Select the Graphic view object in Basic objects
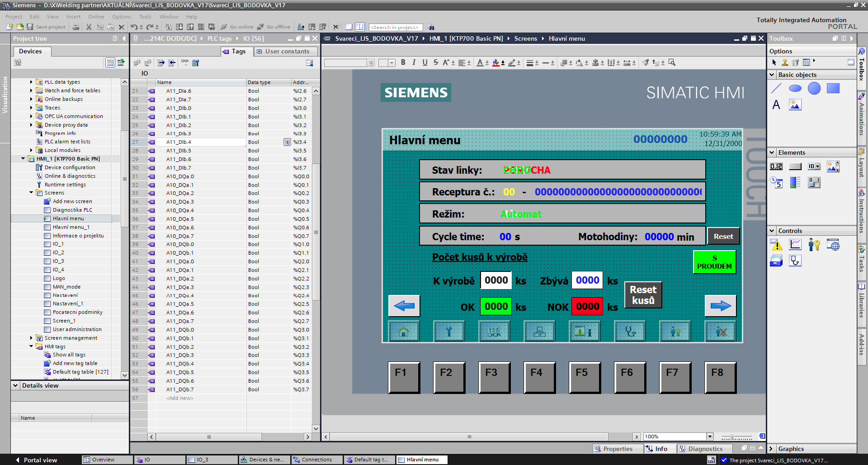Image resolution: width=868 pixels, height=465 pixels. [x=795, y=105]
